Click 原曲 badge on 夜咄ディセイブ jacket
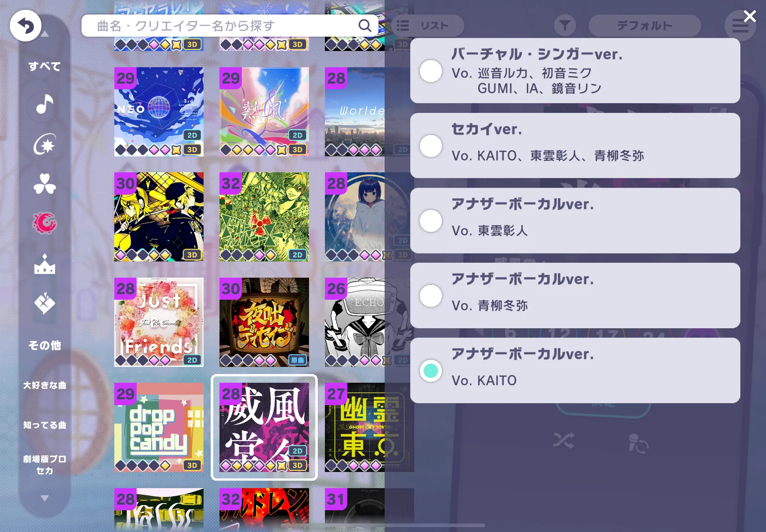766x532 pixels. [x=298, y=360]
